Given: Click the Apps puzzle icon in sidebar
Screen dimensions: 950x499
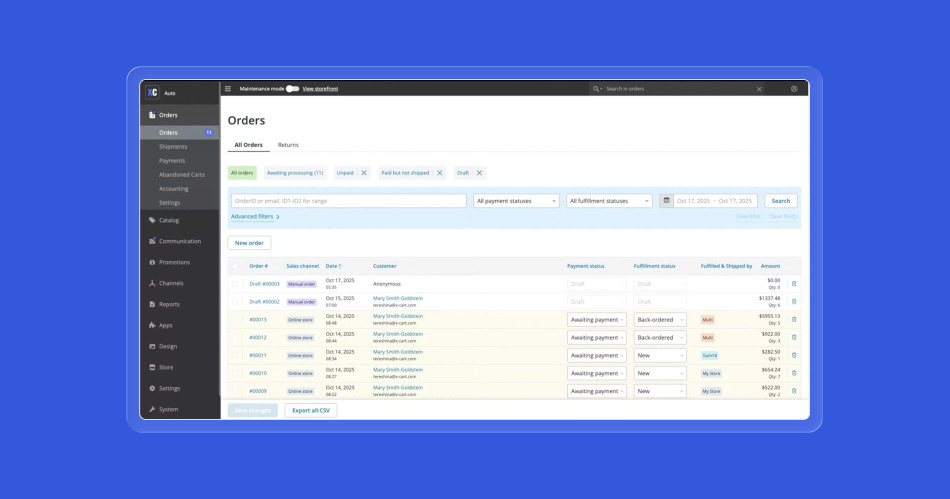Looking at the screenshot, I should (x=152, y=325).
